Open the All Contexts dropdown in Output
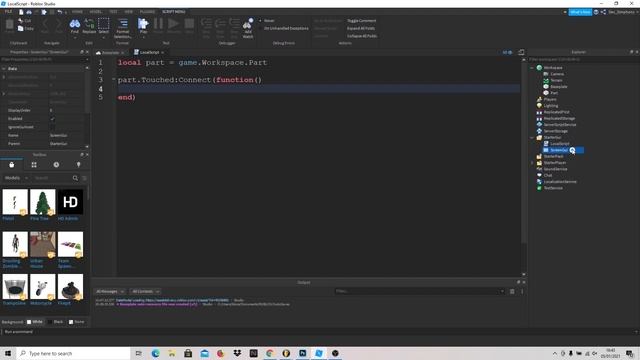Image resolution: width=640 pixels, height=360 pixels. (x=145, y=291)
